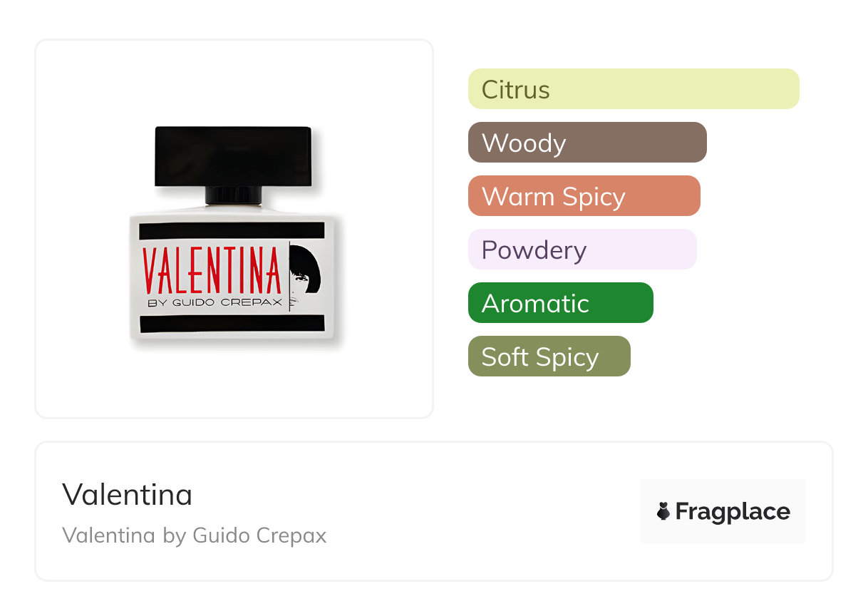Click the word "Powdery" label text
Viewport: 868px width, 616px height.
(534, 250)
